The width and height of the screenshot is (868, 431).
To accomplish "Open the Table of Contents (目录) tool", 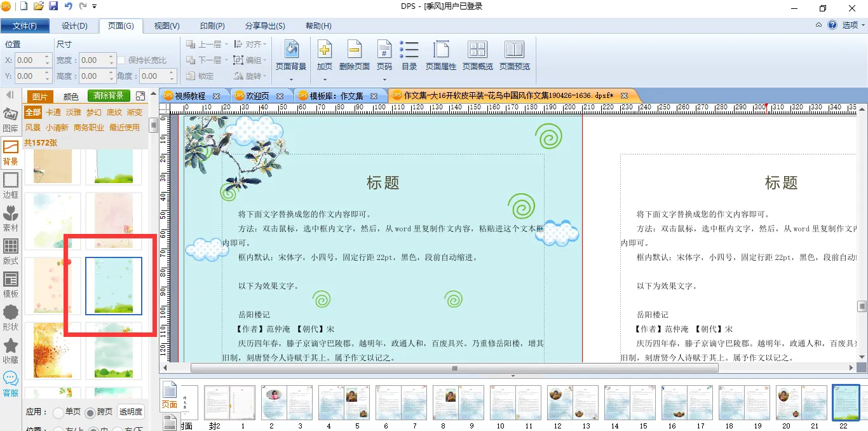I will 409,50.
